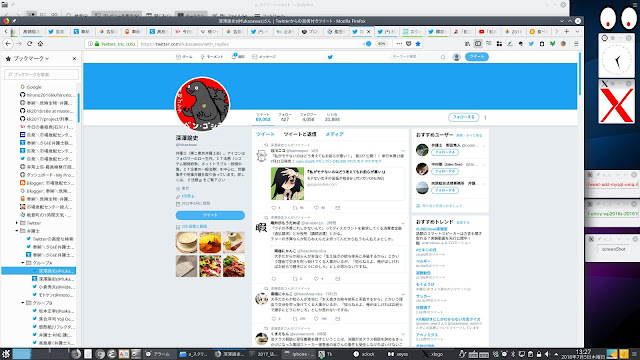
Task: Open account avatar menu in Twitter header
Action: (x=457, y=57)
